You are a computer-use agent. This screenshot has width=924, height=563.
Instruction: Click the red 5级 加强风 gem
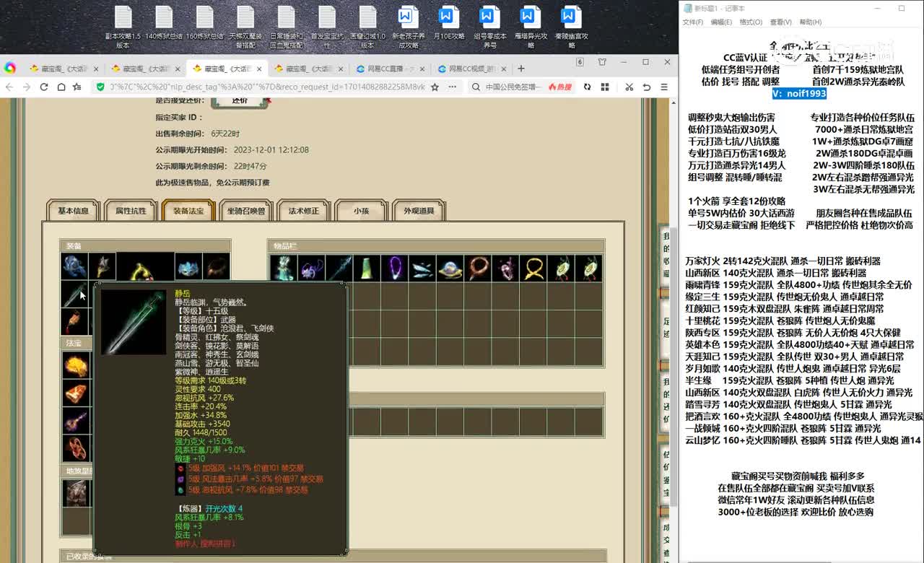pos(180,468)
